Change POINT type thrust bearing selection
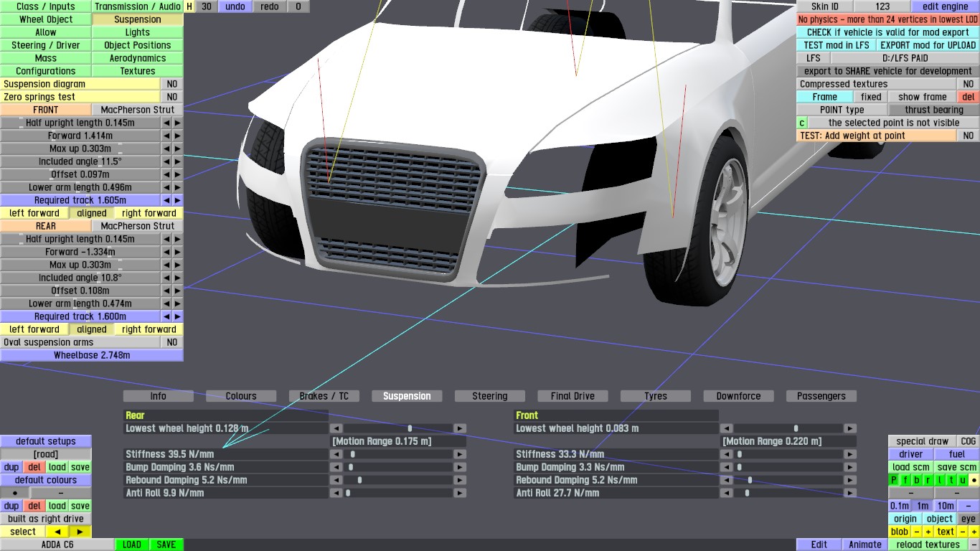 tap(934, 110)
